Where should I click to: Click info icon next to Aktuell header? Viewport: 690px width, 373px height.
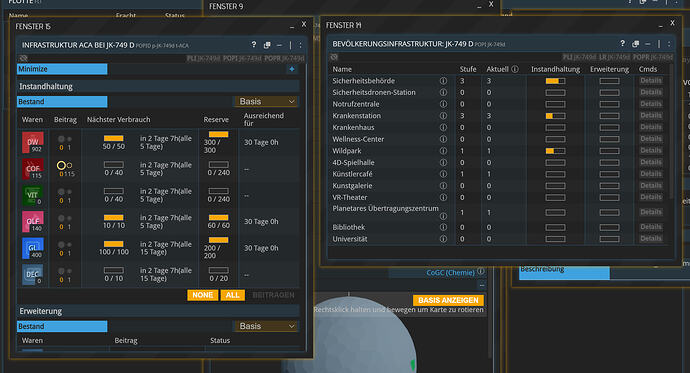(515, 69)
